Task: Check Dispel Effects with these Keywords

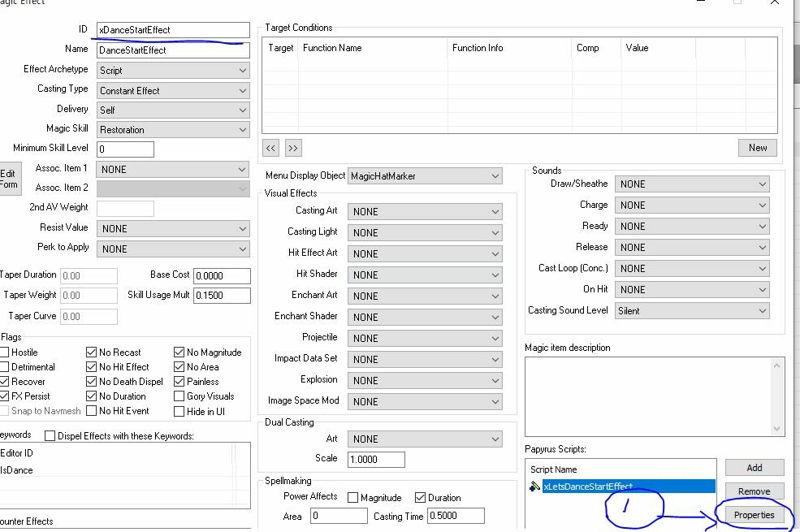Action: pos(50,436)
